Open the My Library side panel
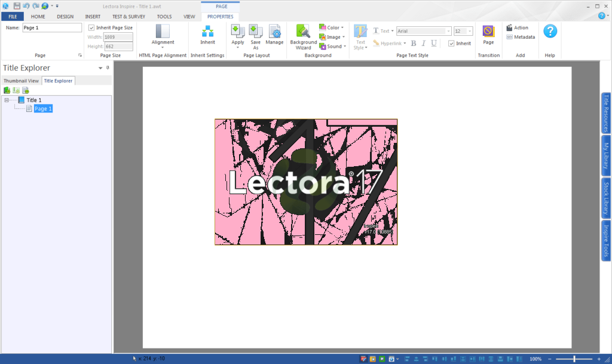This screenshot has width=612, height=364. click(x=606, y=155)
